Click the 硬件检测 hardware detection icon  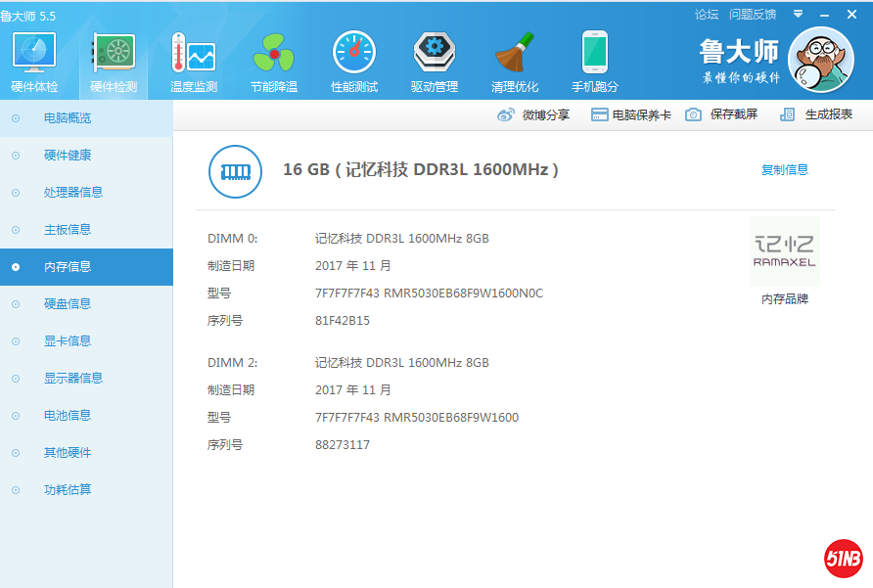114,56
